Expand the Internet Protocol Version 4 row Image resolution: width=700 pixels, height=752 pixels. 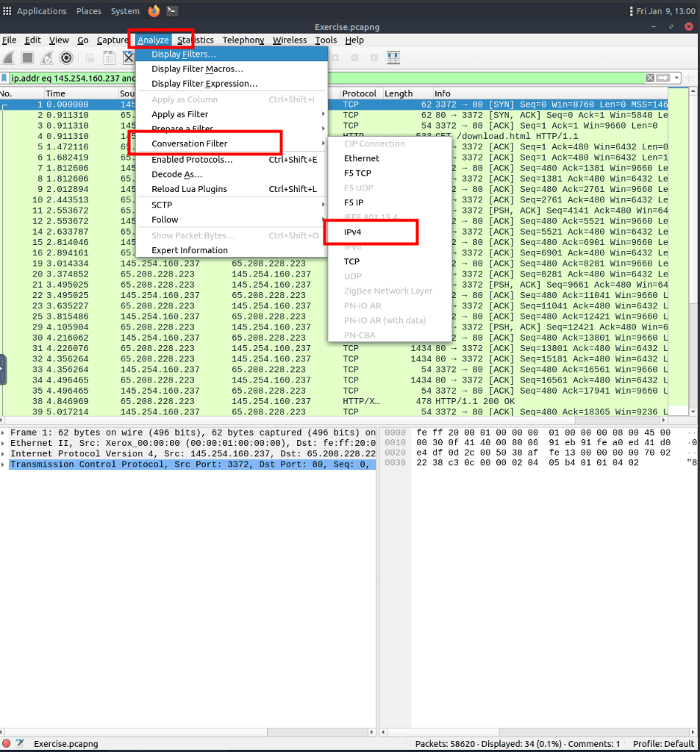pos(4,454)
